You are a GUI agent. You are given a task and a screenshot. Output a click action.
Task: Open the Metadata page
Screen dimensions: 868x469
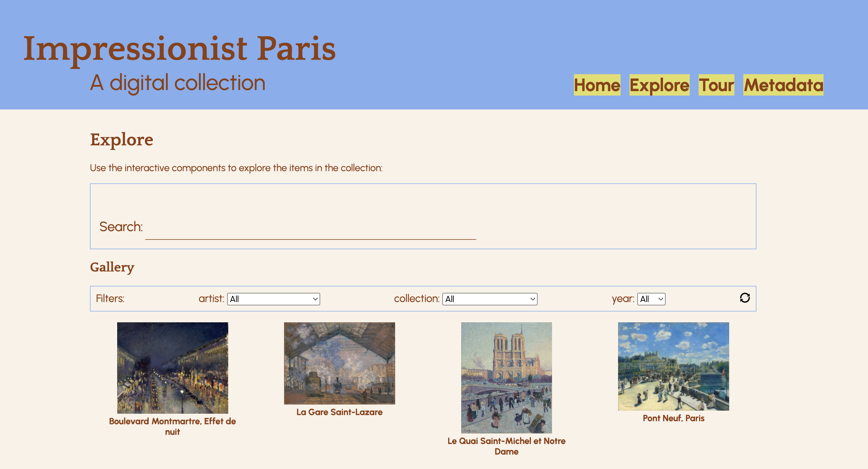783,85
